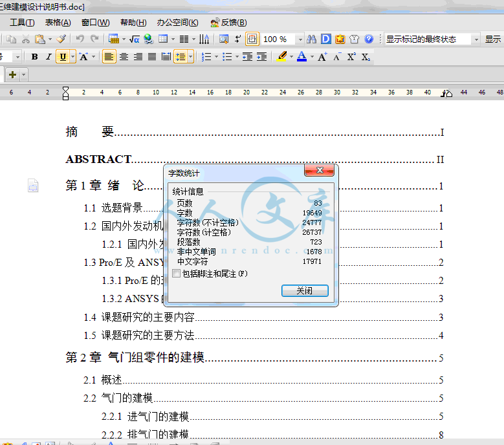This screenshot has height=445, width=504.
Task: Redo the last action
Action: coord(94,39)
